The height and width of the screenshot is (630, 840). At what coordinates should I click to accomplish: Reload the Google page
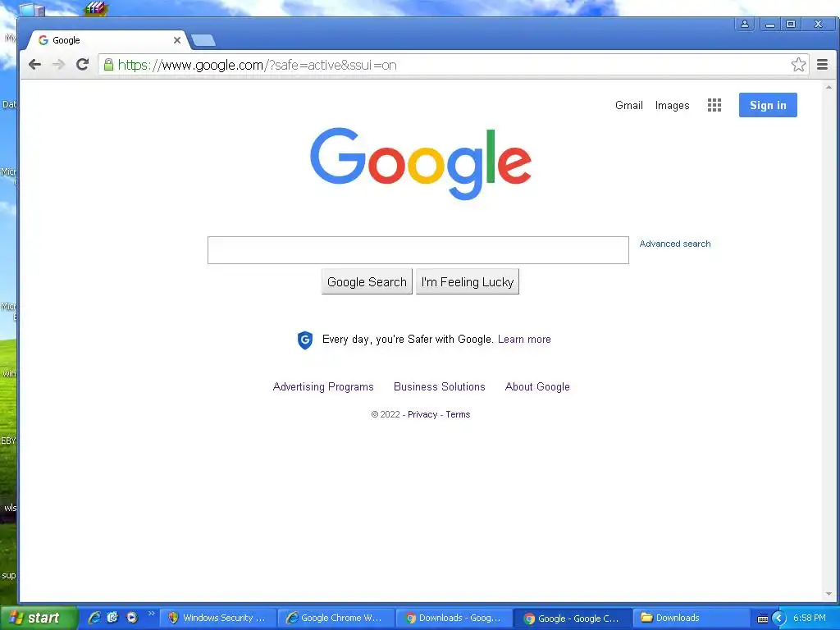pos(82,65)
